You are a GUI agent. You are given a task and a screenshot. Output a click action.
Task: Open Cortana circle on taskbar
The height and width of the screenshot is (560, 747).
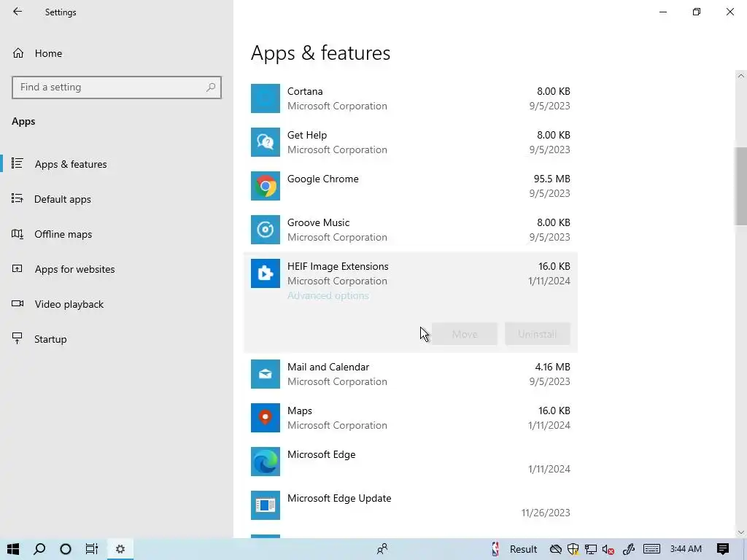(66, 549)
